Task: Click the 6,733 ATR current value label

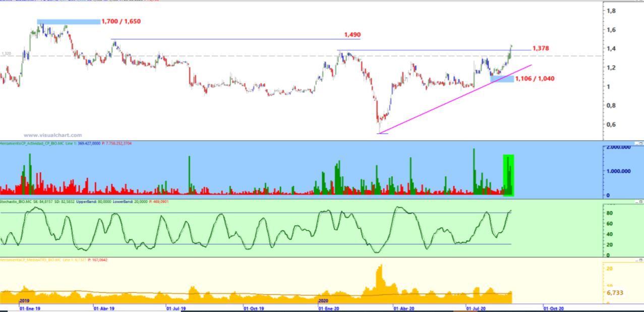Action: click(x=615, y=292)
